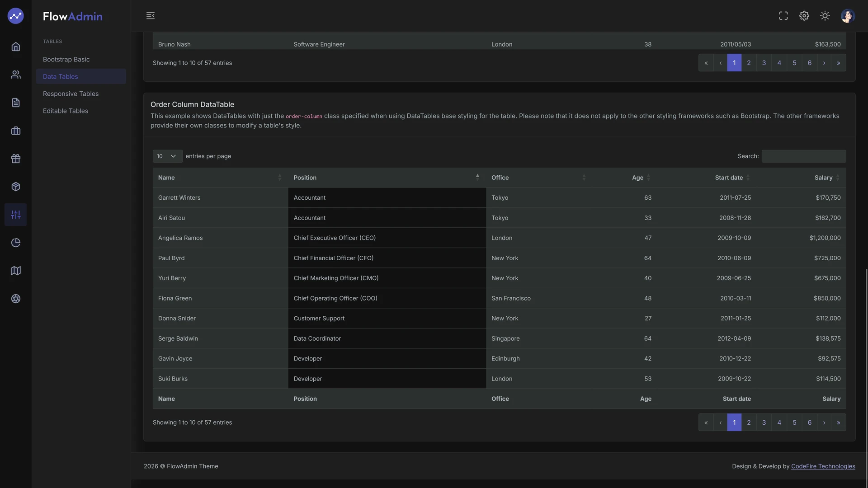The width and height of the screenshot is (868, 488).
Task: Go to page 6 in upper pagination
Action: pyautogui.click(x=809, y=63)
